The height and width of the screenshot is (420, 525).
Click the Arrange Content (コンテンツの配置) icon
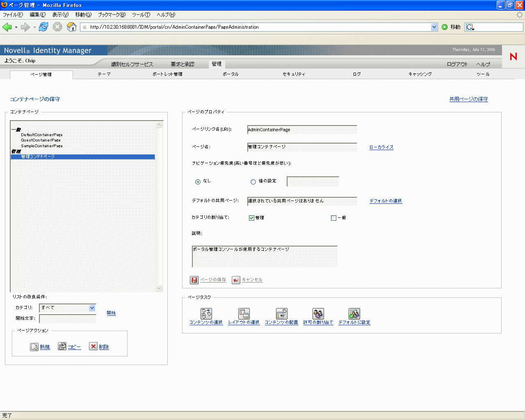point(282,314)
